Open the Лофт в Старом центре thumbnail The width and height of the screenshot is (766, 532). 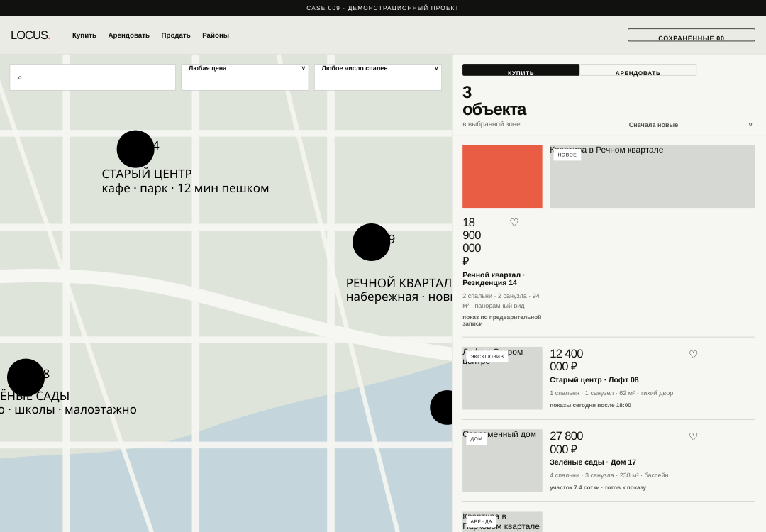click(x=502, y=378)
